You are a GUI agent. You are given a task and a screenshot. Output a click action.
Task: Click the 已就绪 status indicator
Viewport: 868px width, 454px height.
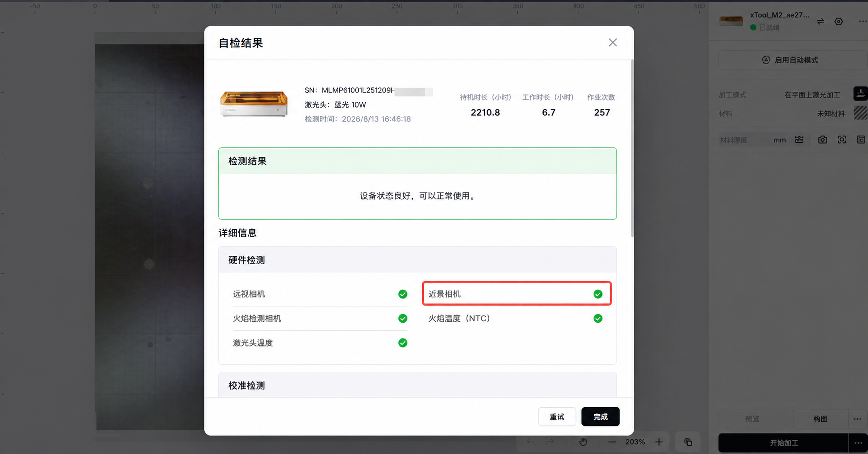click(765, 28)
